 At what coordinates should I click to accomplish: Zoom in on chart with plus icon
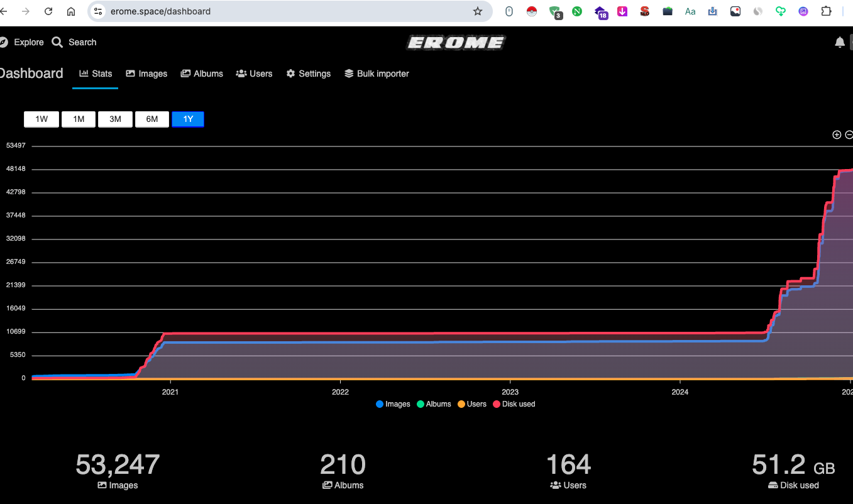point(837,134)
